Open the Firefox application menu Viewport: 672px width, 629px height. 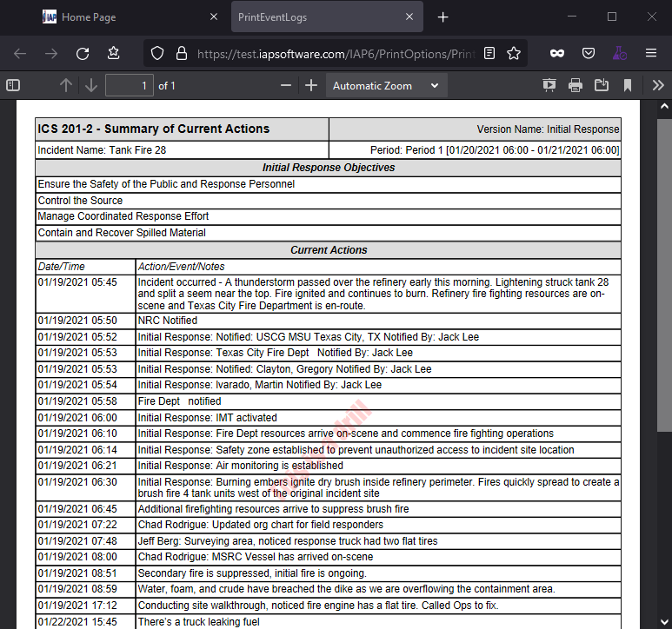pos(651,53)
